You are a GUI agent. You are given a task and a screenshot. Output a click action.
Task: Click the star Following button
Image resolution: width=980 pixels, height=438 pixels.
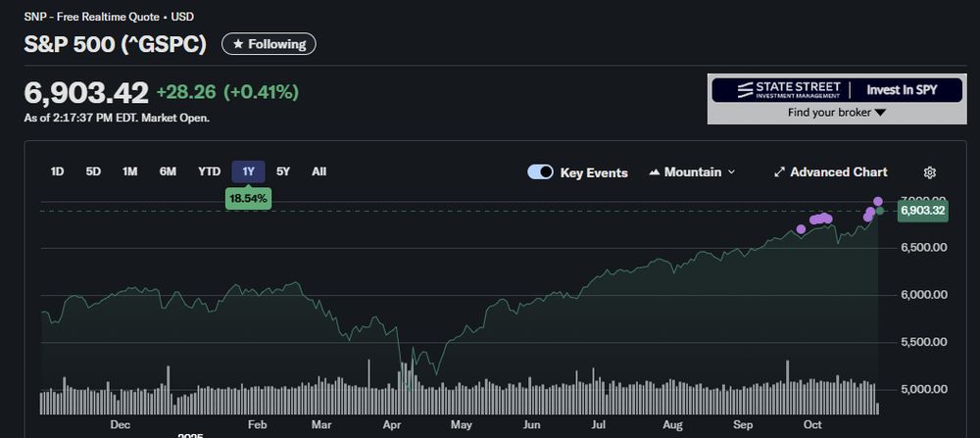pyautogui.click(x=269, y=44)
